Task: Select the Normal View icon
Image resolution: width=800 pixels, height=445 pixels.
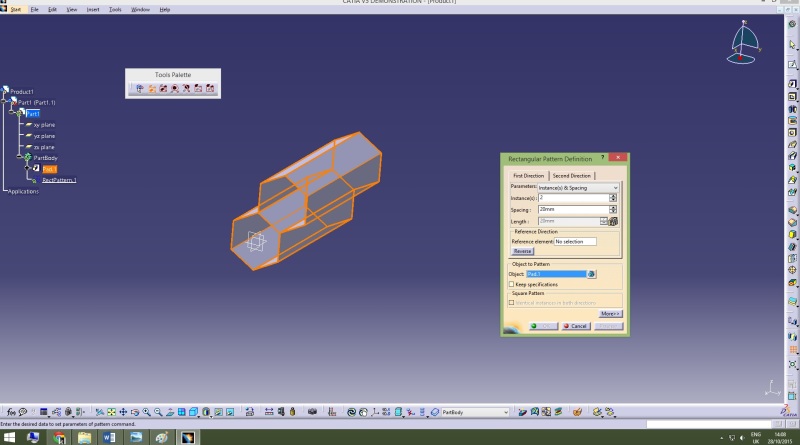Action: click(170, 412)
